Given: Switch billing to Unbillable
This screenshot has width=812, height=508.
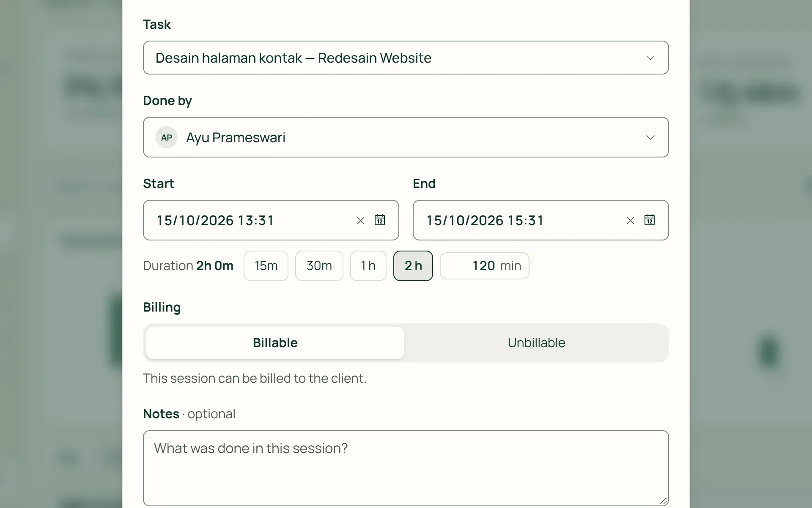Looking at the screenshot, I should coord(536,343).
